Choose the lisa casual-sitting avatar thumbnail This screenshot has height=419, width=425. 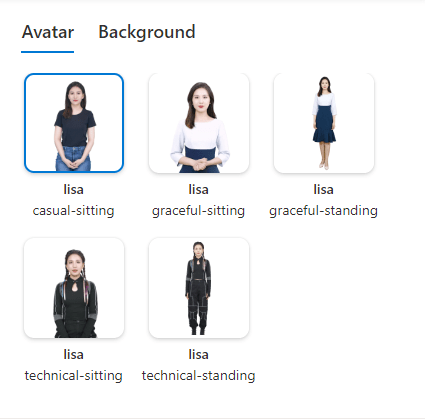[x=74, y=123]
